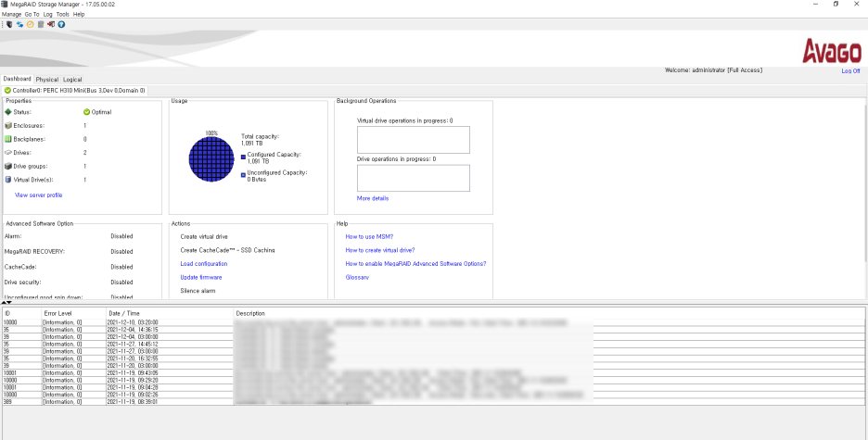Click the Load configuration link
Viewport: 868px width, 440px height.
204,264
